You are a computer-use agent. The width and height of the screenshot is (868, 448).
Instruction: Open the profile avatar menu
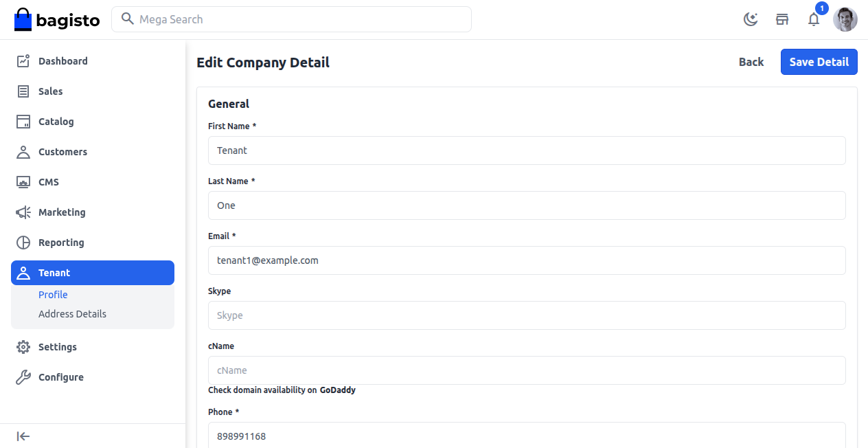pyautogui.click(x=845, y=19)
